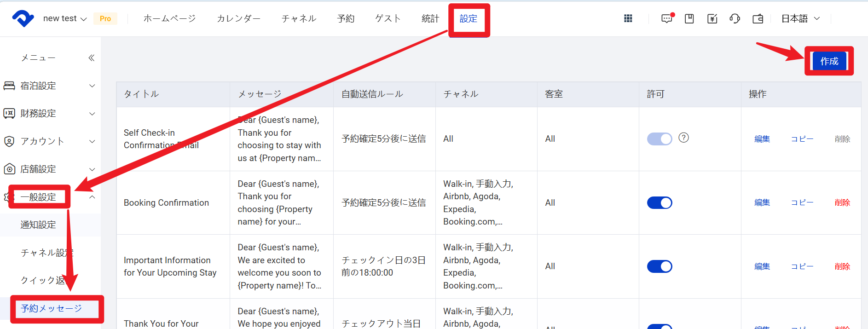868x329 pixels.
Task: Edit the Self Check-in Confirmation message
Action: (x=762, y=139)
